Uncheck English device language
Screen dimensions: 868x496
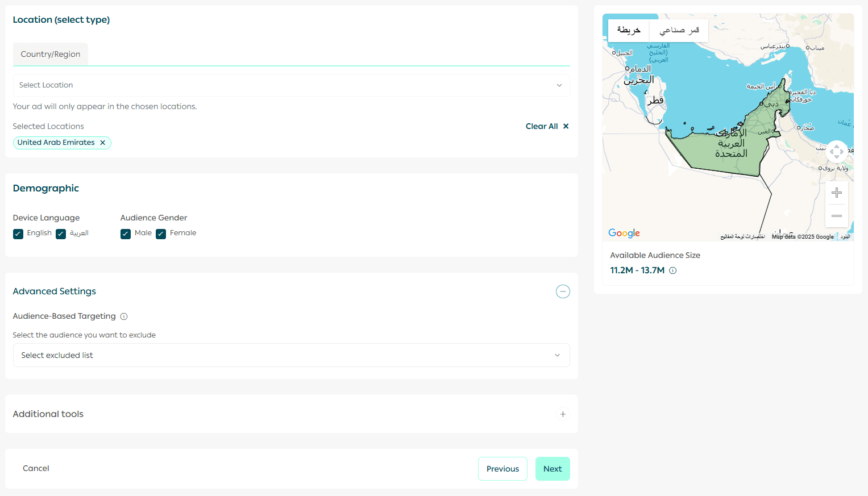tap(18, 234)
